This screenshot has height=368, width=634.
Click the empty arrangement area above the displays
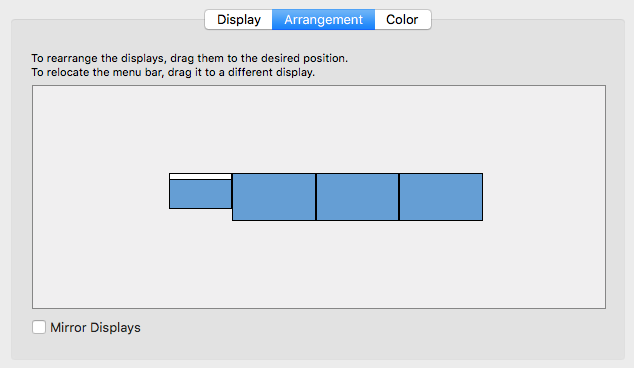[319, 129]
